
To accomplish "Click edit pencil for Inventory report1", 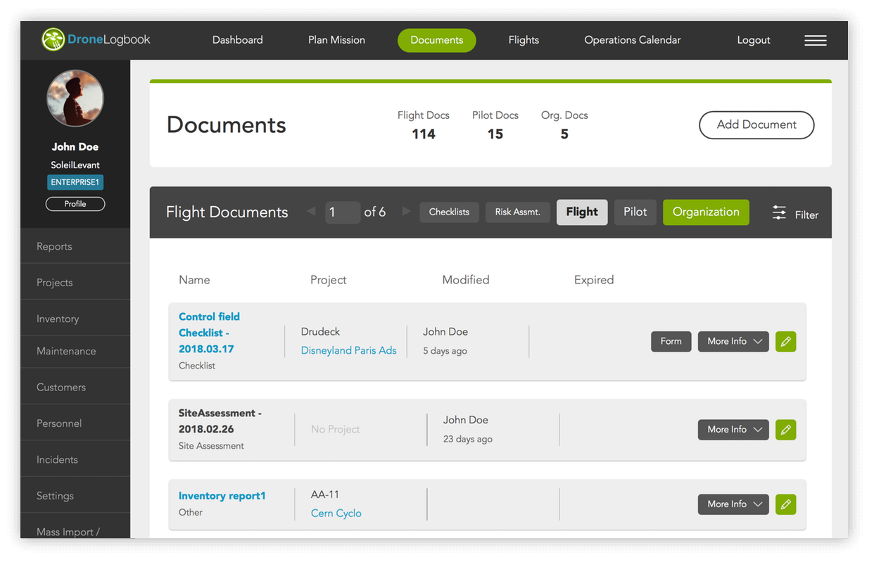I will tap(785, 504).
